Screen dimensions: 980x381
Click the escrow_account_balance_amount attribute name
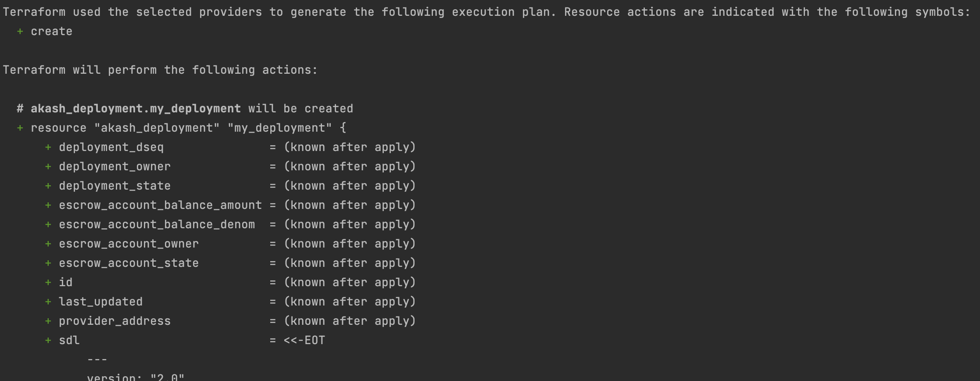tap(160, 205)
